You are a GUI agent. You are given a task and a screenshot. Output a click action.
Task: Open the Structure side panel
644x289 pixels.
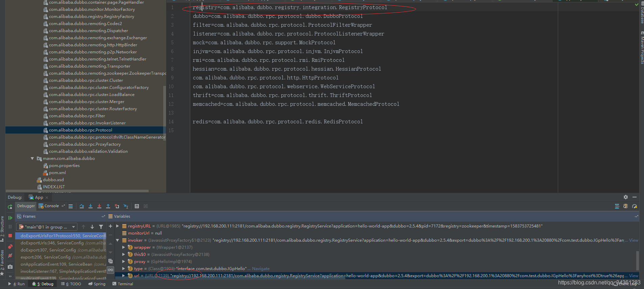(2, 229)
